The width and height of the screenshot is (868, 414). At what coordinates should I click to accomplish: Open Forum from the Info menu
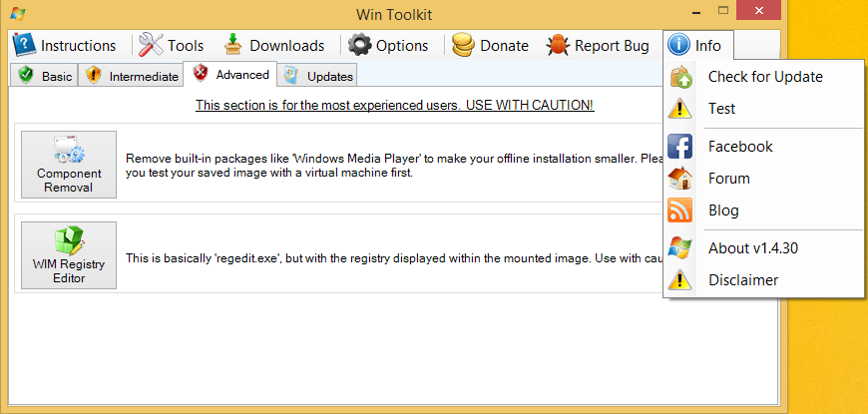[764, 179]
